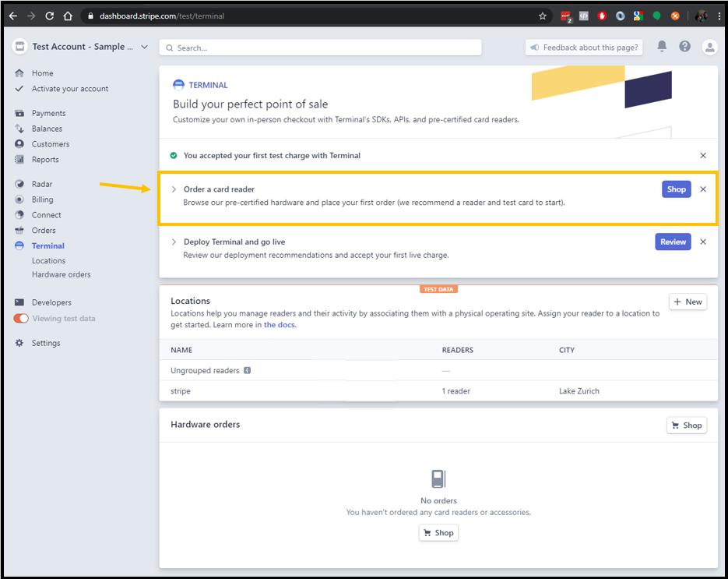The width and height of the screenshot is (728, 579).
Task: Click Shop in Hardware orders header
Action: click(687, 425)
